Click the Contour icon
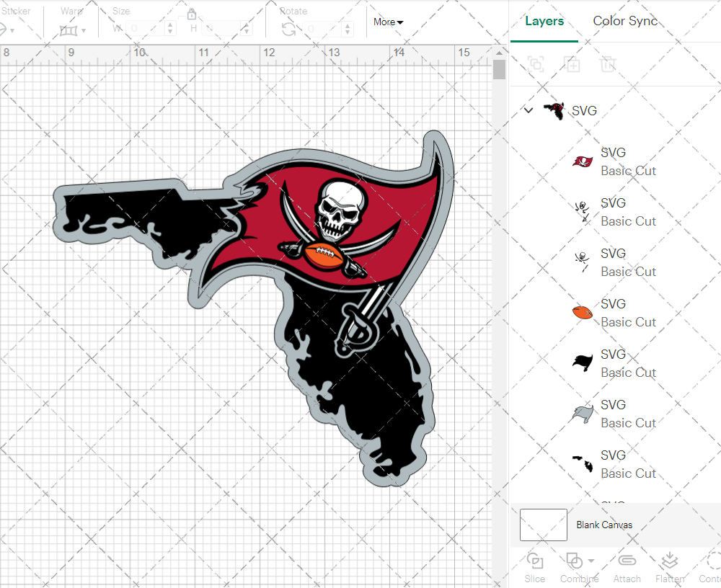 [x=714, y=561]
